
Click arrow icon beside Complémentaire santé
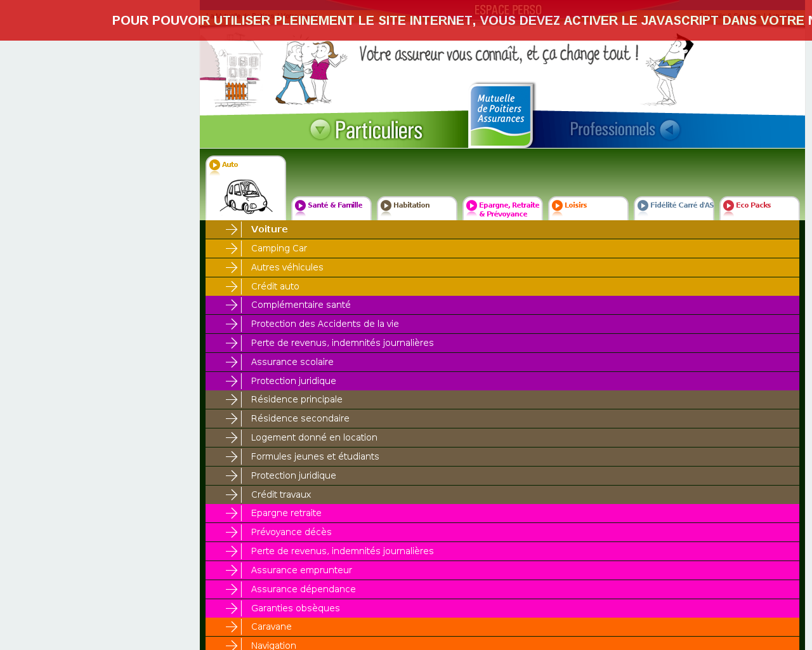232,305
